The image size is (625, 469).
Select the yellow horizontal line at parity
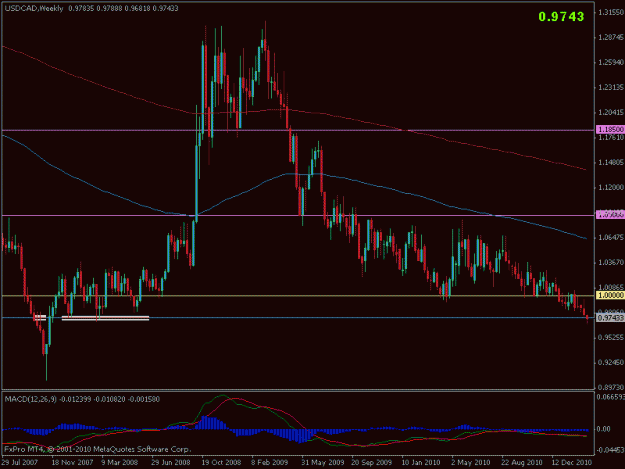[x=298, y=295]
